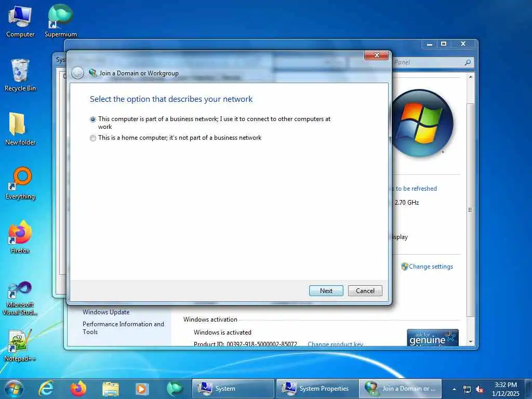Screen dimensions: 532x399
Task: Switch to Join a Domain taskbar button
Action: [401, 389]
